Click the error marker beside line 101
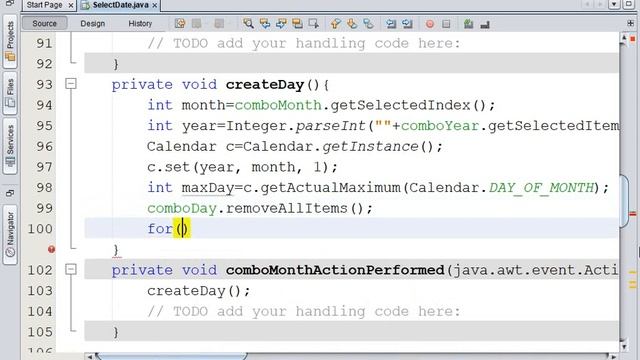640x360 pixels. 51,249
